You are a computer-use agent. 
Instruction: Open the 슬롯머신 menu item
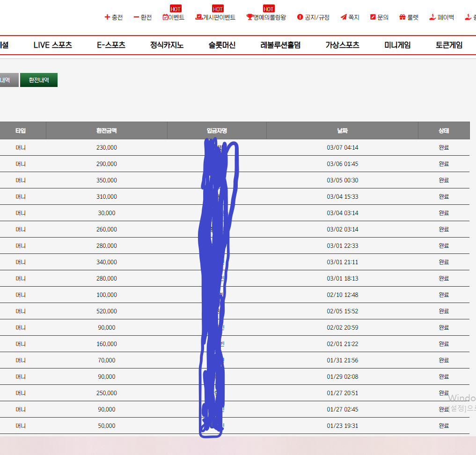(222, 45)
